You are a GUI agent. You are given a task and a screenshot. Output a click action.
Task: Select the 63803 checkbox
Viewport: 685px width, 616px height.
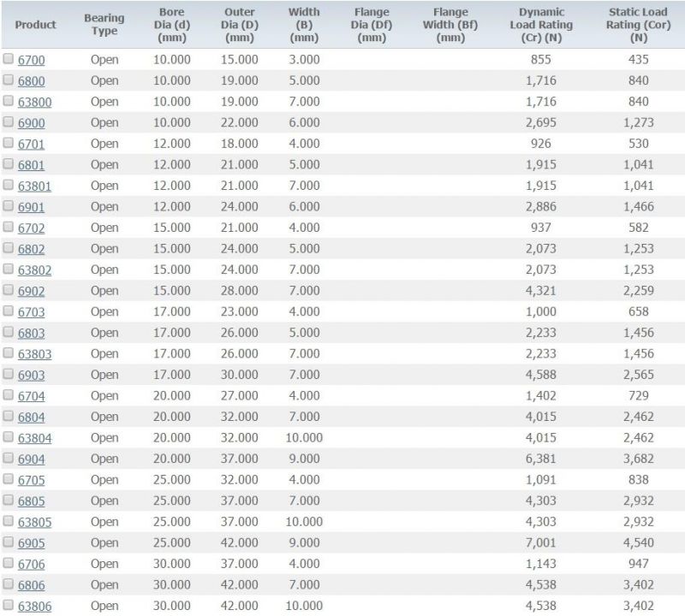[x=9, y=352]
